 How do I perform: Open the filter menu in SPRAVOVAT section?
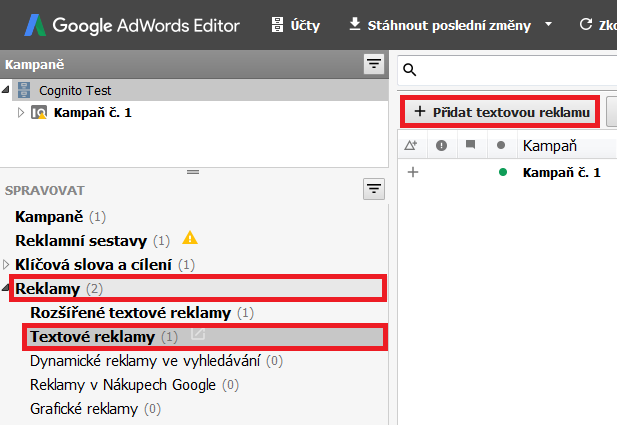(373, 189)
